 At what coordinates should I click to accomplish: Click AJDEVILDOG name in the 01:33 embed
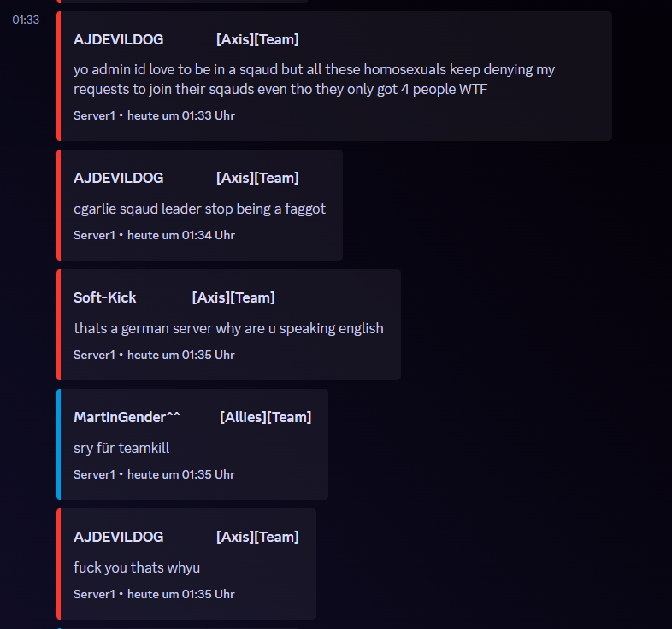tap(118, 39)
